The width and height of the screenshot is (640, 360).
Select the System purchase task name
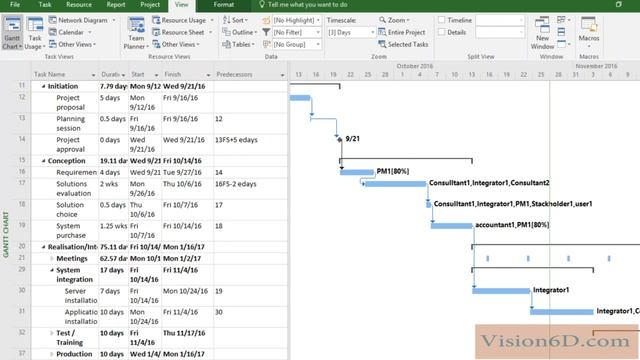[71, 231]
